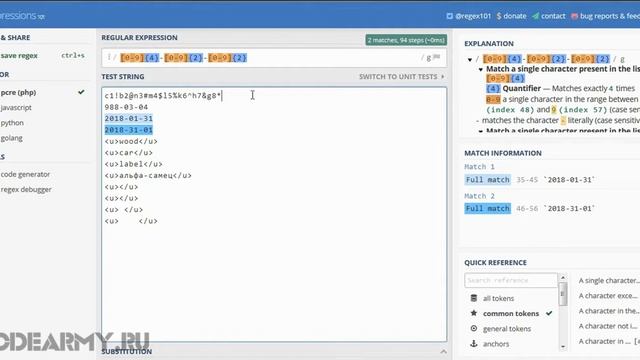Click the paper plane contact icon
640x360 pixels.
[535, 16]
